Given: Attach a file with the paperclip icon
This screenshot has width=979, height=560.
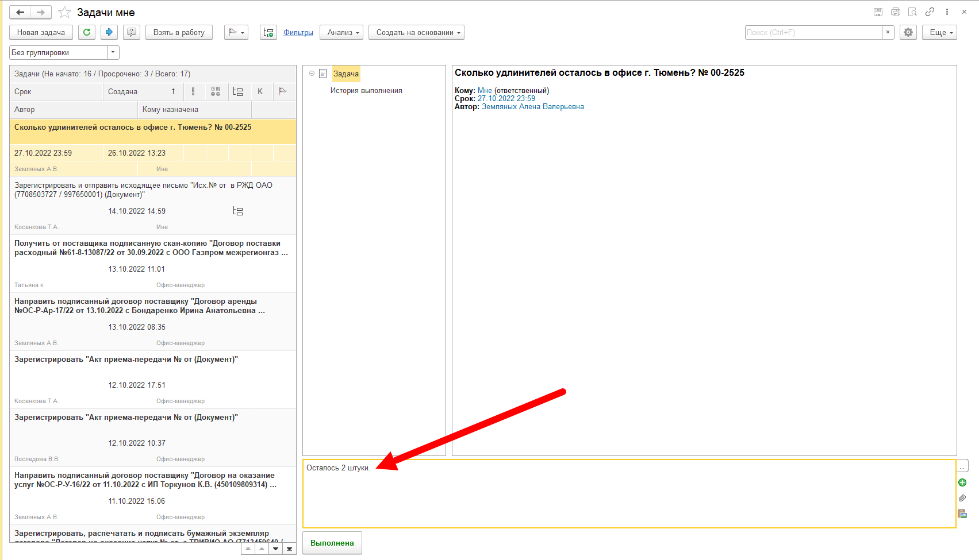Looking at the screenshot, I should [962, 498].
